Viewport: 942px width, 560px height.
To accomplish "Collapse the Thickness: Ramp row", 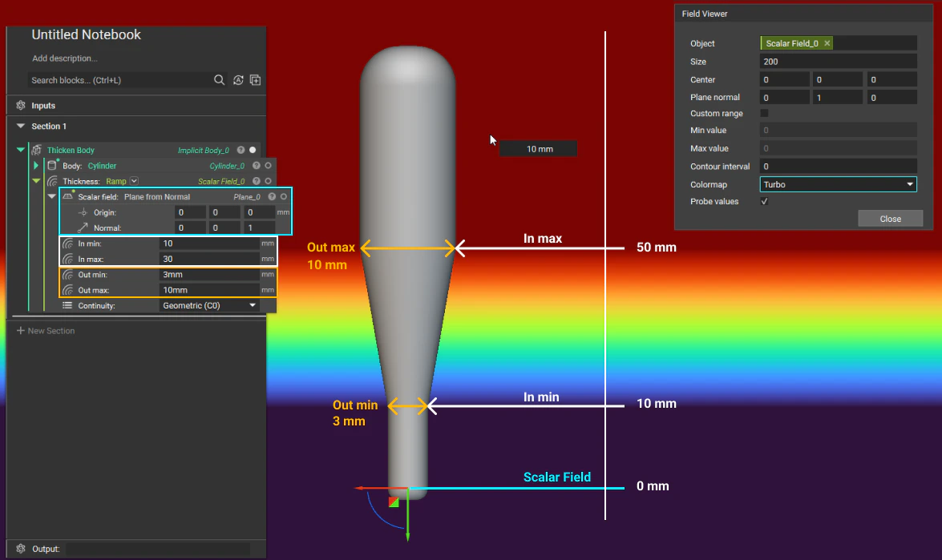I will pyautogui.click(x=36, y=181).
